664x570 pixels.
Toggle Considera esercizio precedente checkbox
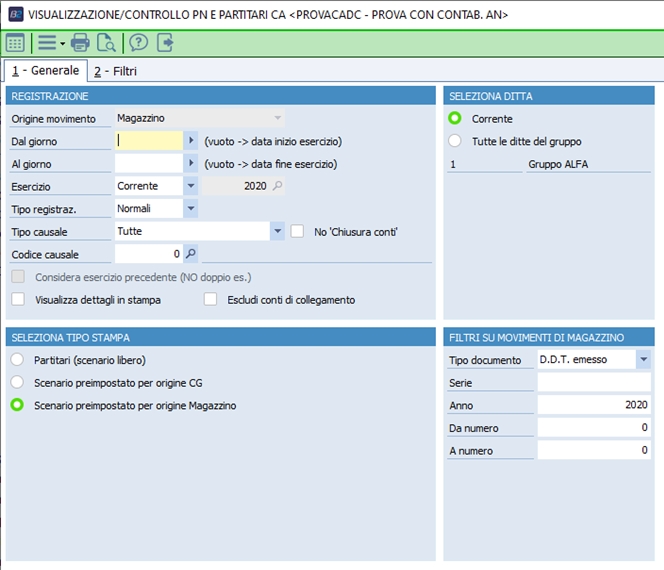18,277
